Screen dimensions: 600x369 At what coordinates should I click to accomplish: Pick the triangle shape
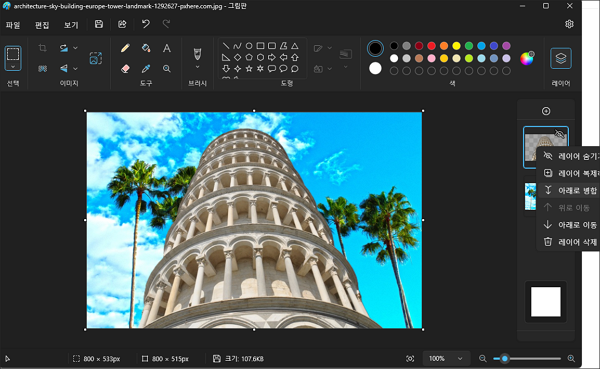(295, 46)
